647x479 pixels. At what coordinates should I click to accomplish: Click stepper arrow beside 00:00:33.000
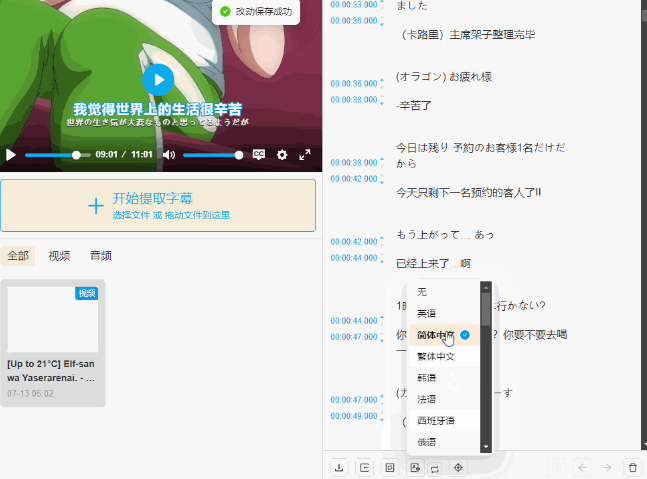click(382, 5)
